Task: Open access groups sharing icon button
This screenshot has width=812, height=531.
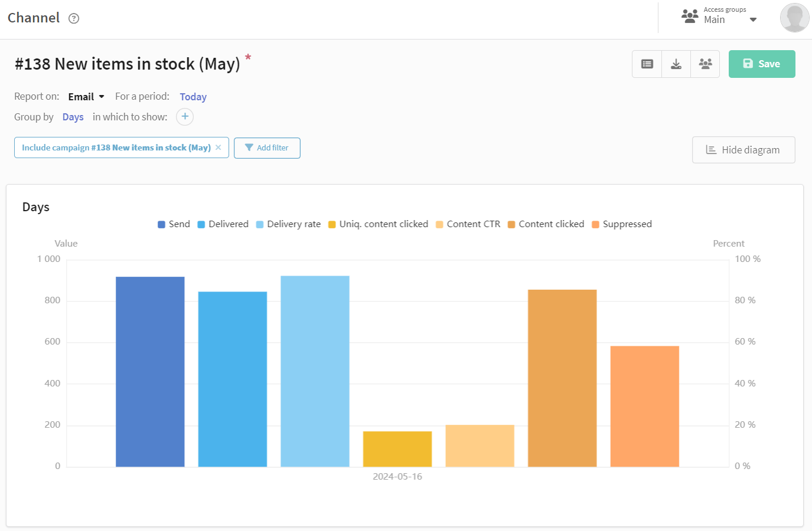Action: pyautogui.click(x=705, y=64)
